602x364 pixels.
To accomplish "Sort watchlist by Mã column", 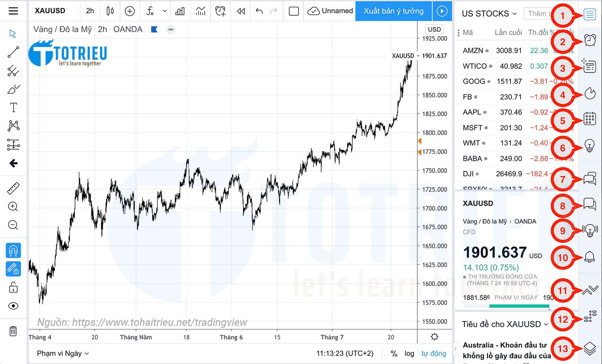I will [x=468, y=33].
